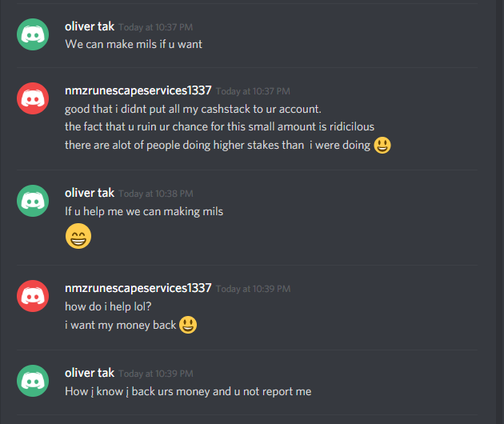Image resolution: width=504 pixels, height=424 pixels.
Task: Click the large grinning emoji message
Action: [78, 236]
